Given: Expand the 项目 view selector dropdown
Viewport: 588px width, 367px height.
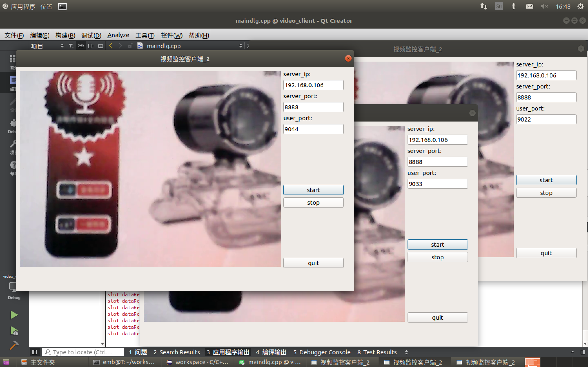Looking at the screenshot, I should click(62, 46).
